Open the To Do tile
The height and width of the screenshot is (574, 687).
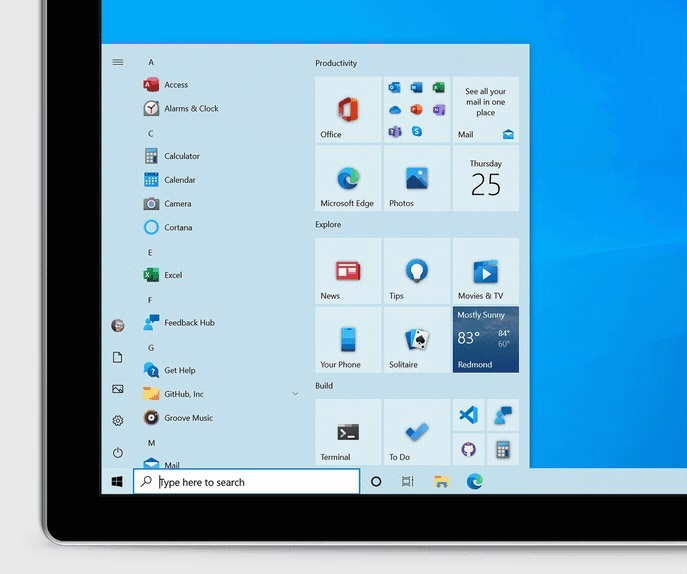(417, 432)
